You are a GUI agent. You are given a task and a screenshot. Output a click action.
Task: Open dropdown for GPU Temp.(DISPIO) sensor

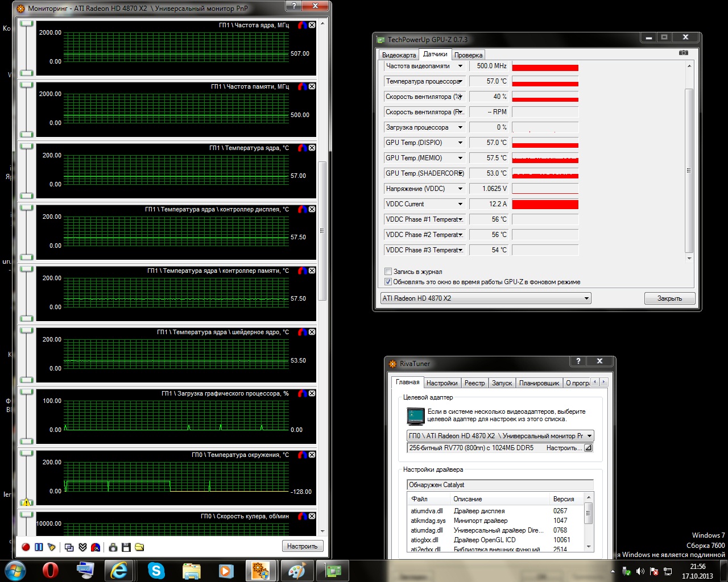[x=460, y=143]
